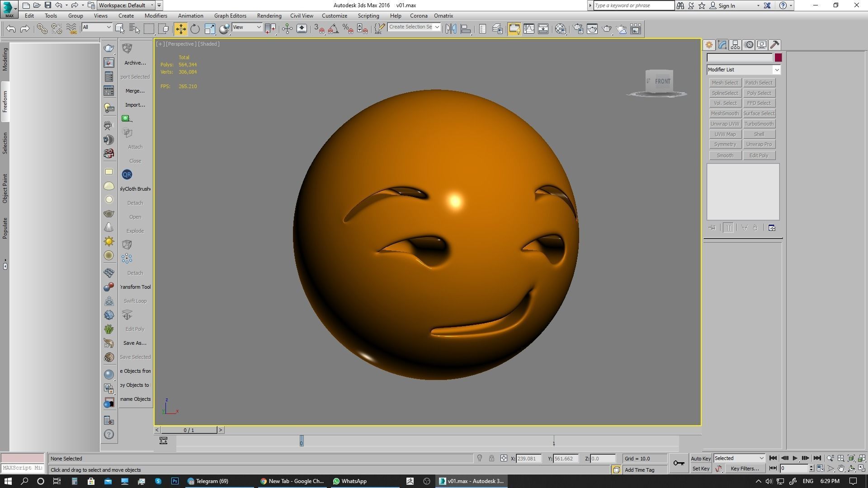Toggle the Layer Explorer button
Viewport: 868px width, 488px height.
[497, 29]
